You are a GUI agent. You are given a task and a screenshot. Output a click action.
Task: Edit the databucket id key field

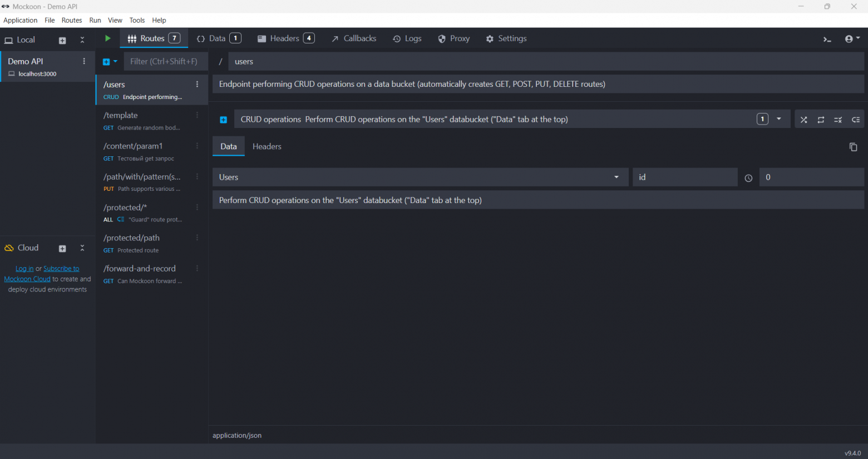pyautogui.click(x=685, y=177)
